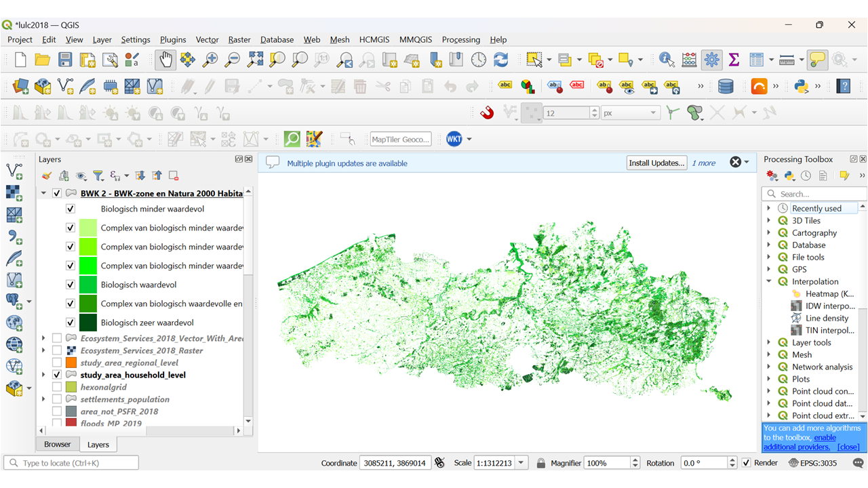Viewport: 868px width, 488px height.
Task: Enable the hexonalgrid layer checkbox
Action: click(x=57, y=387)
